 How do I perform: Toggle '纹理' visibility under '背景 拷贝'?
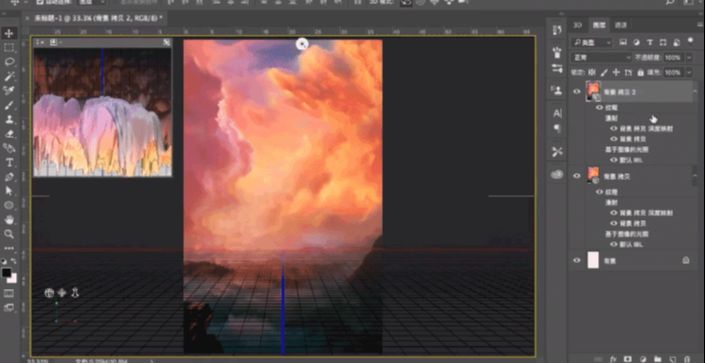599,192
